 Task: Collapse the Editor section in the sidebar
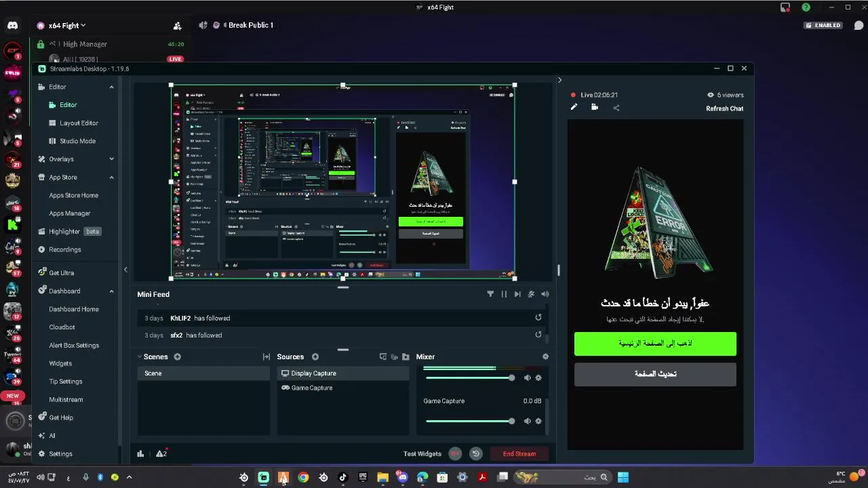point(111,87)
